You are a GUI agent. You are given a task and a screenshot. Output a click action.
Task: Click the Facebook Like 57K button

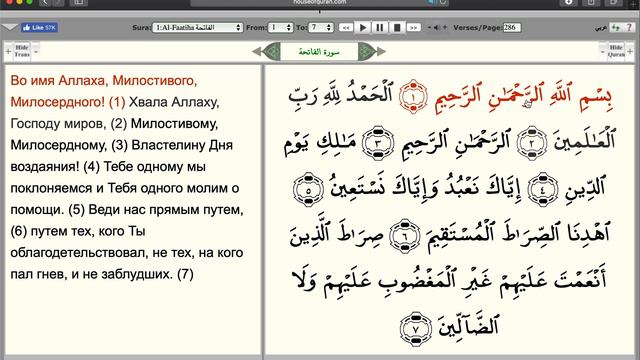(40, 27)
